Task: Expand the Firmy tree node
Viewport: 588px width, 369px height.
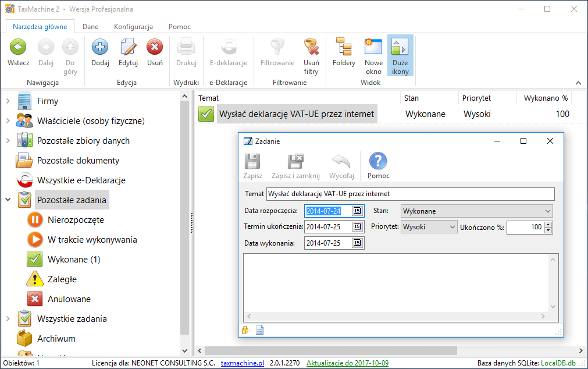Action: [8, 101]
